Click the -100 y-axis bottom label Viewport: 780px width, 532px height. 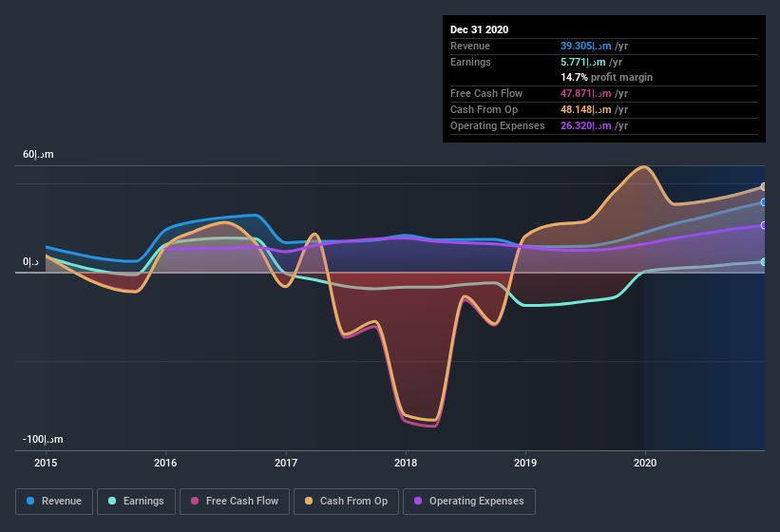click(x=43, y=440)
